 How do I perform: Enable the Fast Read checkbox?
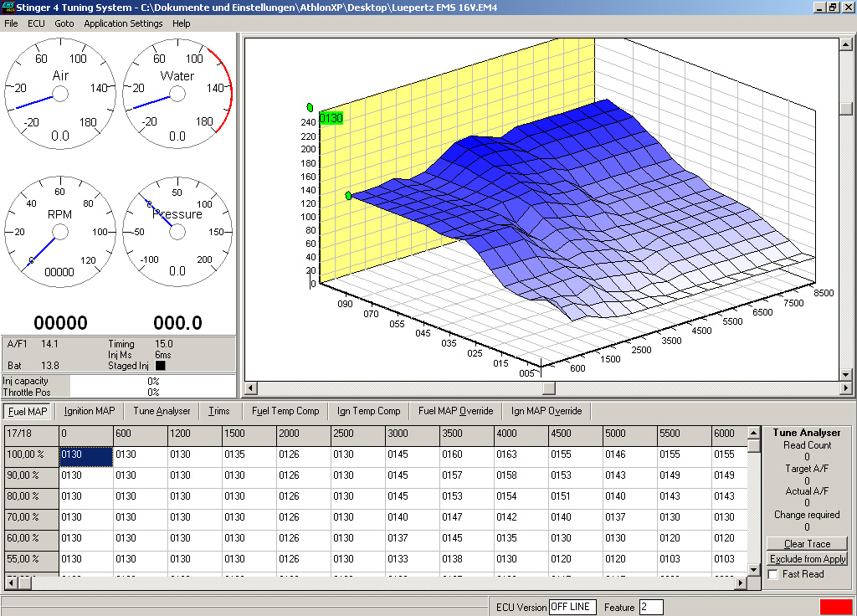(x=772, y=574)
